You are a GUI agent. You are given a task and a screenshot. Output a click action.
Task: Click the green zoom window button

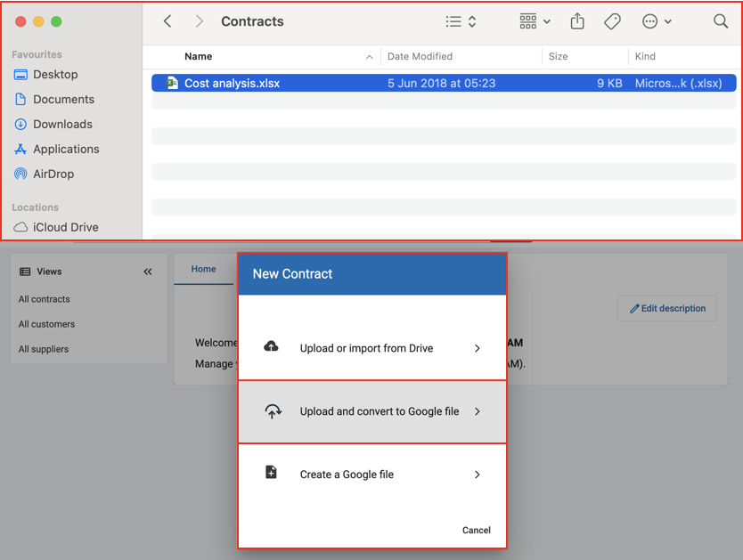tap(56, 21)
